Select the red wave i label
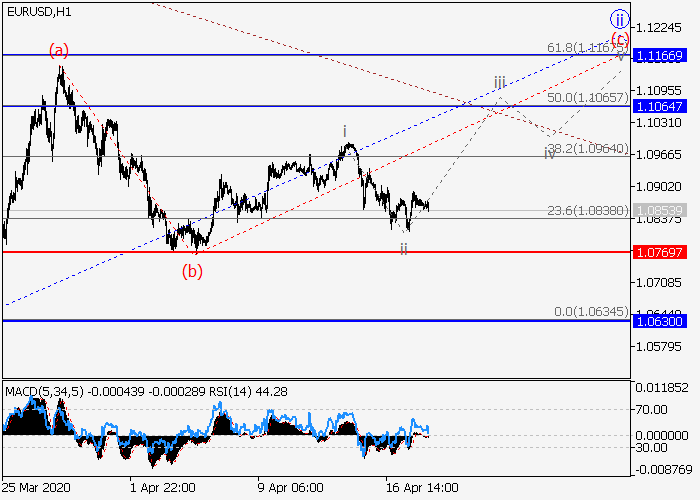 click(x=345, y=131)
